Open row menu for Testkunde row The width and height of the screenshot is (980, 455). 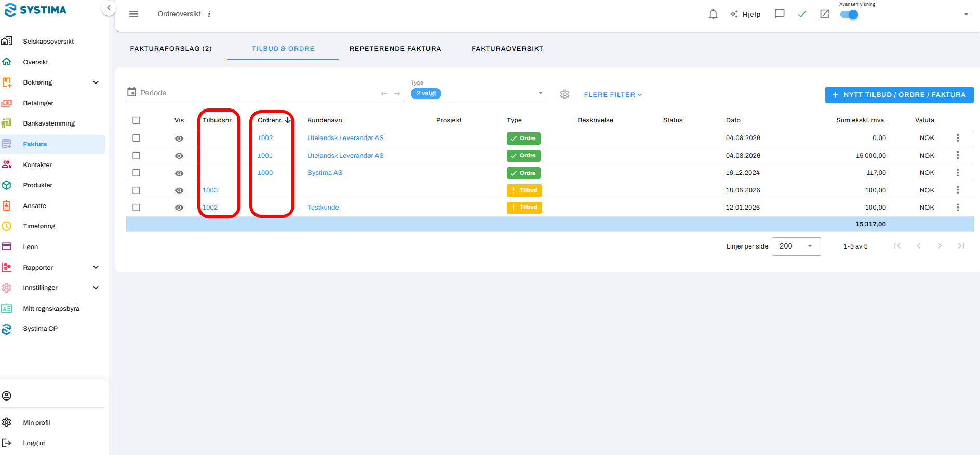pyautogui.click(x=958, y=208)
